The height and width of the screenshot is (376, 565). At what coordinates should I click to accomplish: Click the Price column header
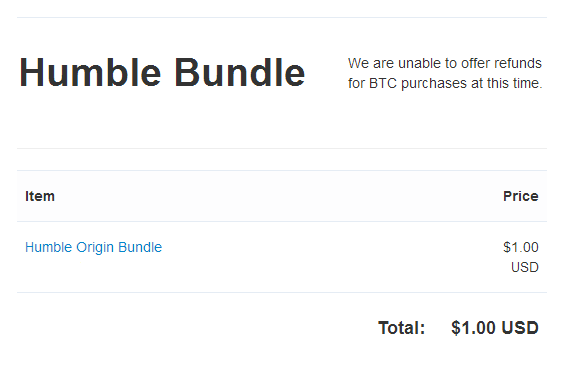(x=521, y=196)
